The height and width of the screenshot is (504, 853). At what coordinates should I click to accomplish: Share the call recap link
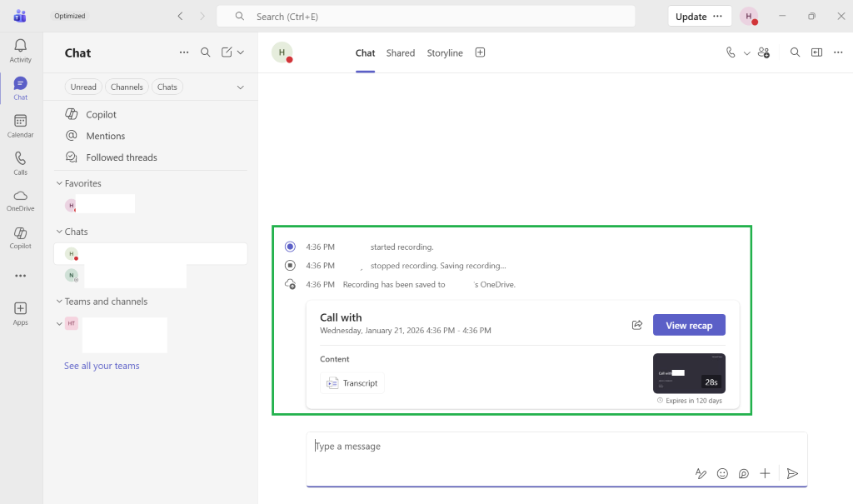coord(637,325)
